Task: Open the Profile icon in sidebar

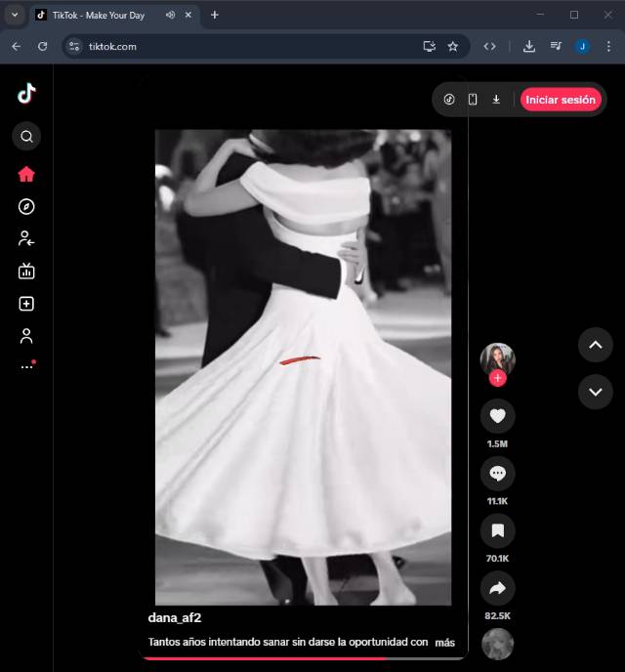Action: 26,336
